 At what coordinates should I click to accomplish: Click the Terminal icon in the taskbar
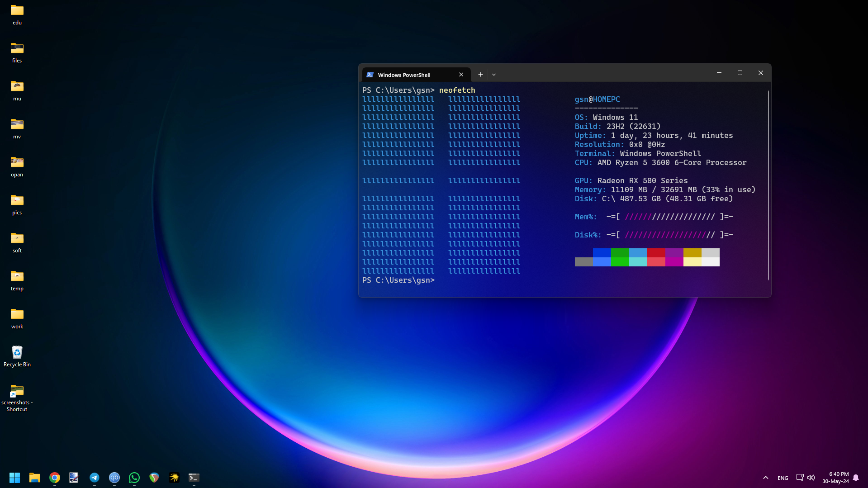(194, 478)
